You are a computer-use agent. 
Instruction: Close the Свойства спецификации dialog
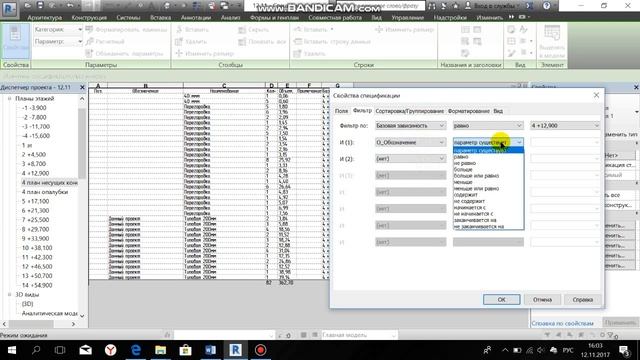[x=596, y=95]
